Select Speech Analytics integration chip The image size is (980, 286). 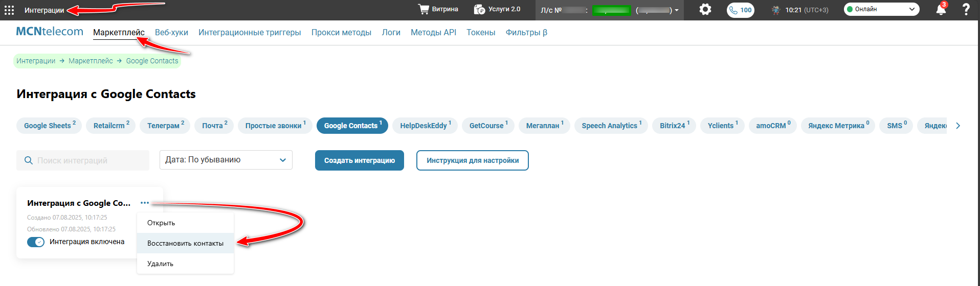point(611,126)
